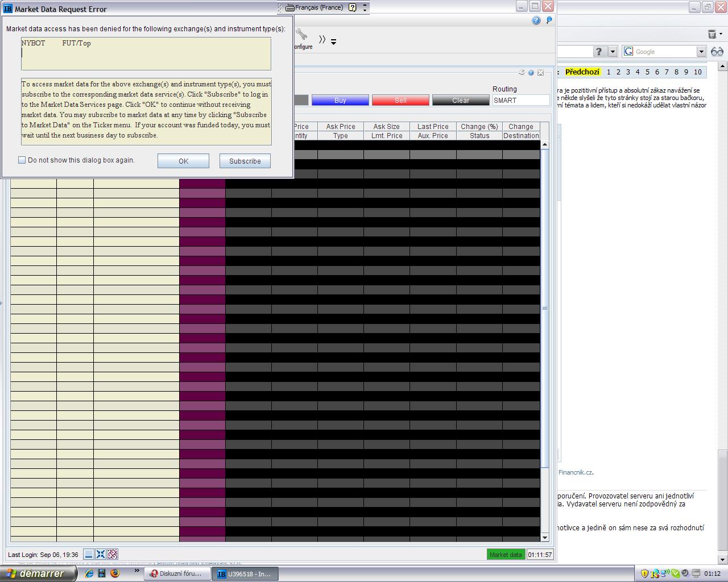This screenshot has width=728, height=582.
Task: Launch Firefox from the quick launch
Action: 114,573
